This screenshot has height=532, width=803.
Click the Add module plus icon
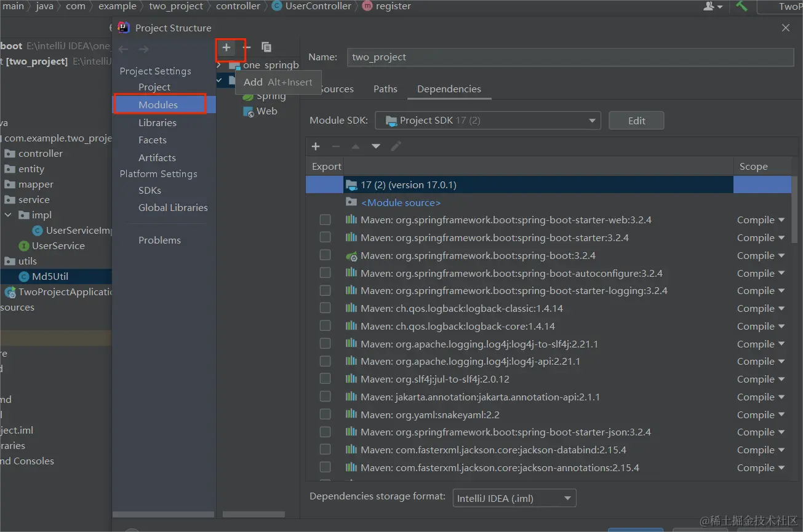pos(226,47)
